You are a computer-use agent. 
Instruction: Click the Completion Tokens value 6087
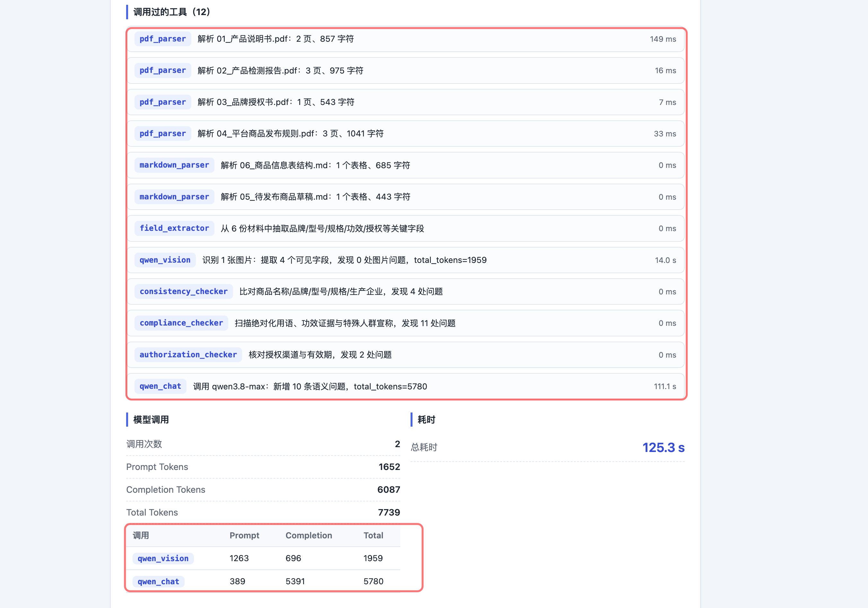389,490
